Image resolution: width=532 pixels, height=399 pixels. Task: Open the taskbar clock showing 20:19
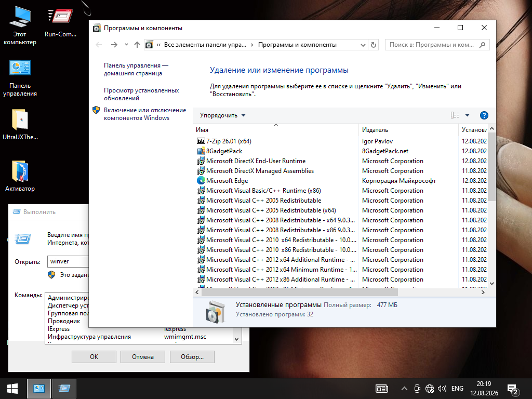tap(484, 389)
